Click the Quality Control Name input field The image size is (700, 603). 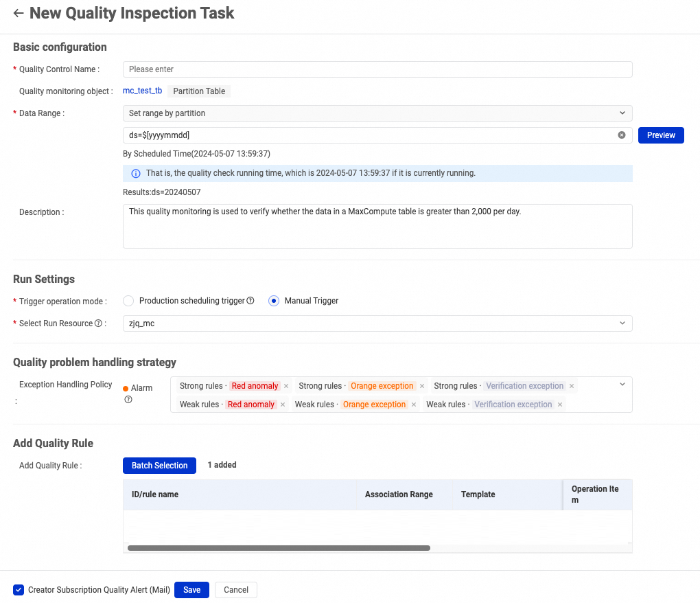pyautogui.click(x=377, y=69)
